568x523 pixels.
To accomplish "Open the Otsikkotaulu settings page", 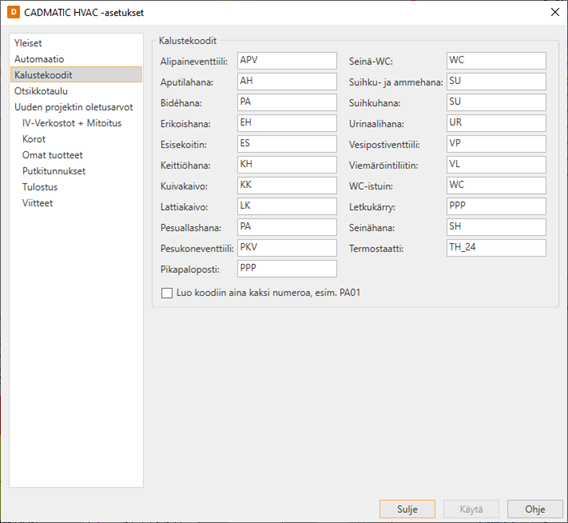I will (76, 91).
